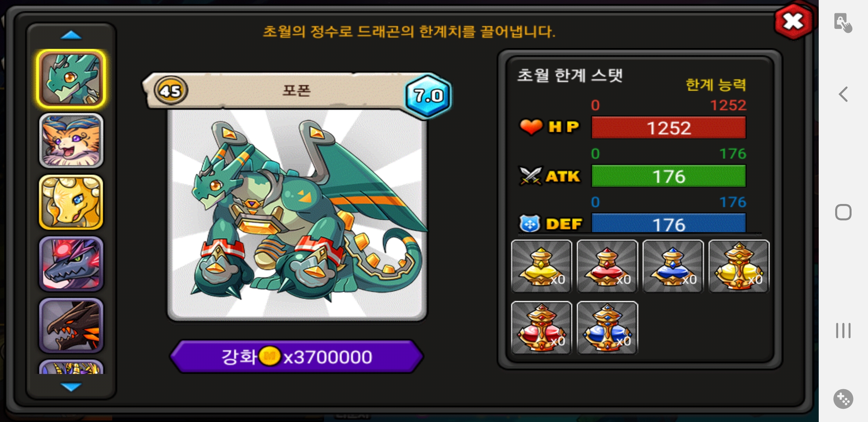
Task: Choose the purple red-eyed dragon portrait
Action: coord(71,264)
